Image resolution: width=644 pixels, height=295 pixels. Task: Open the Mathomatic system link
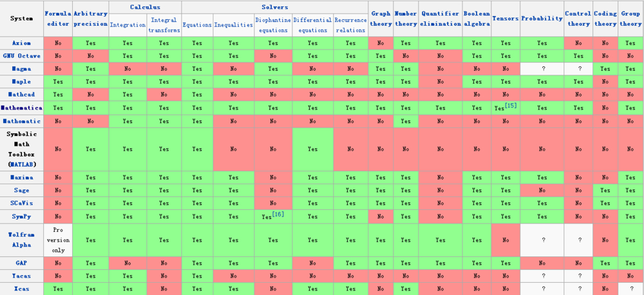click(21, 121)
